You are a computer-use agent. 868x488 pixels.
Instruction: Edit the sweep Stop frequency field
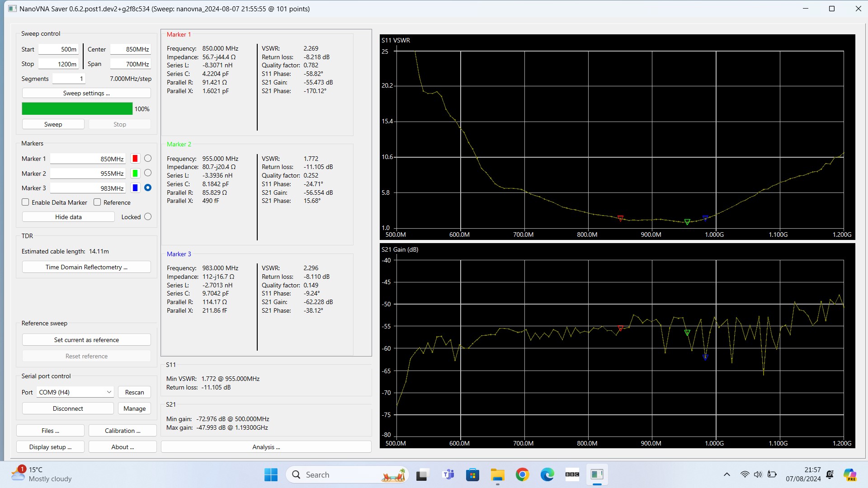59,64
